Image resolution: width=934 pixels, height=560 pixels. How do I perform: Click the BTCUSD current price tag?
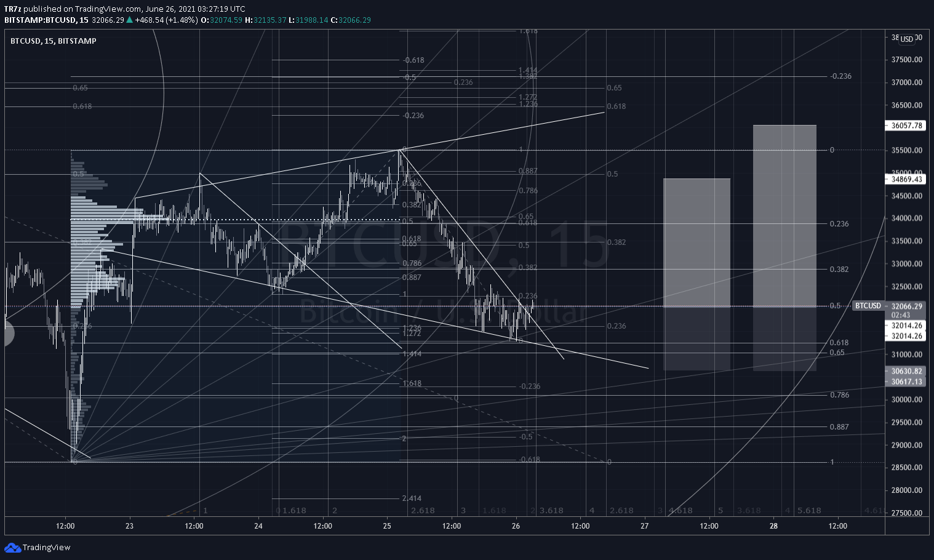pos(868,306)
